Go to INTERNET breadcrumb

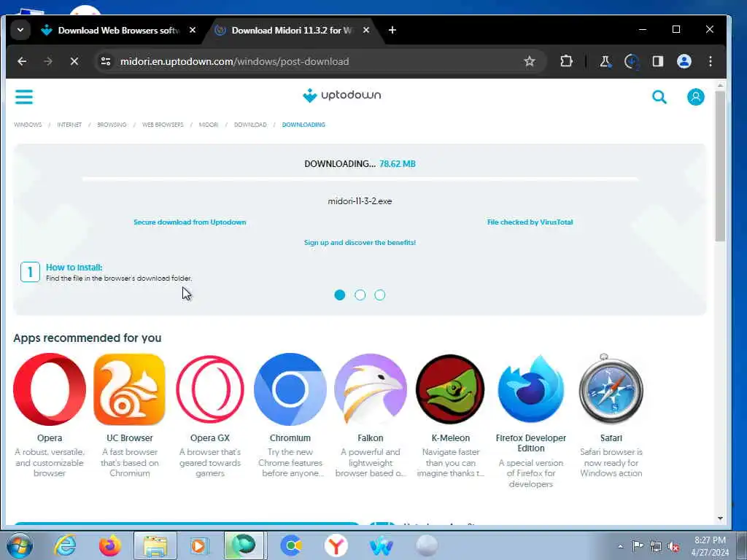coord(69,125)
